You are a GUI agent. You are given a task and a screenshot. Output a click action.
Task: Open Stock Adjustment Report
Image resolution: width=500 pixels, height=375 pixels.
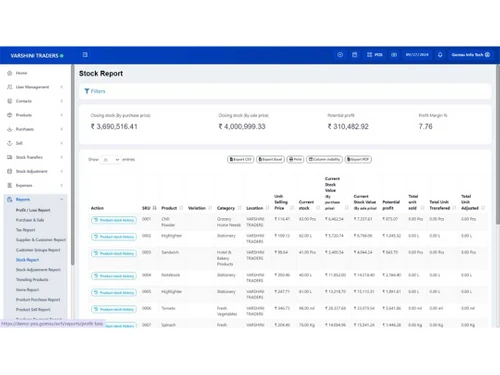(x=38, y=270)
